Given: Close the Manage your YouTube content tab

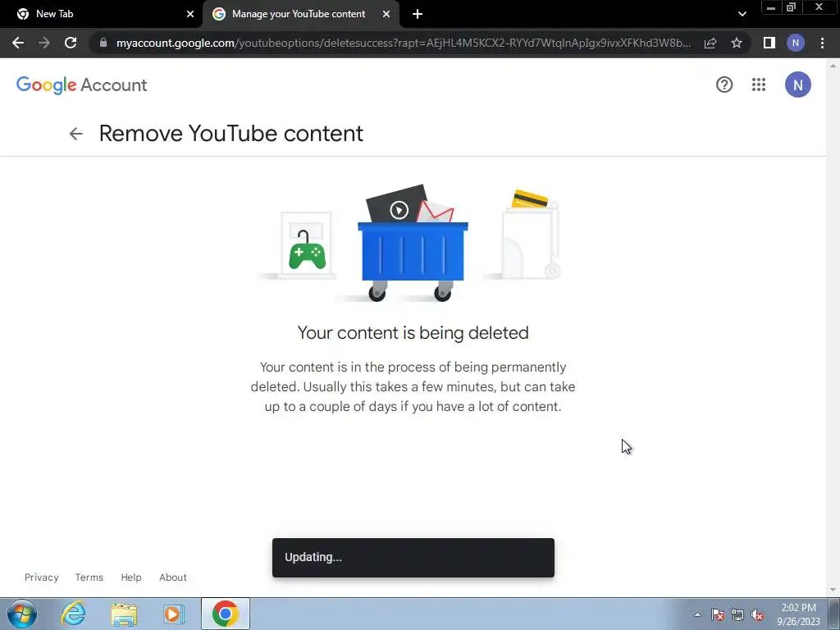Looking at the screenshot, I should (386, 14).
